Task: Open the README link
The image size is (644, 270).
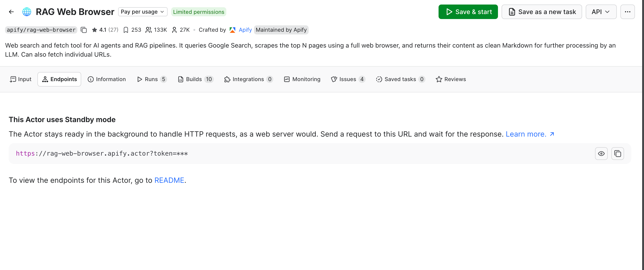Action: (x=169, y=180)
